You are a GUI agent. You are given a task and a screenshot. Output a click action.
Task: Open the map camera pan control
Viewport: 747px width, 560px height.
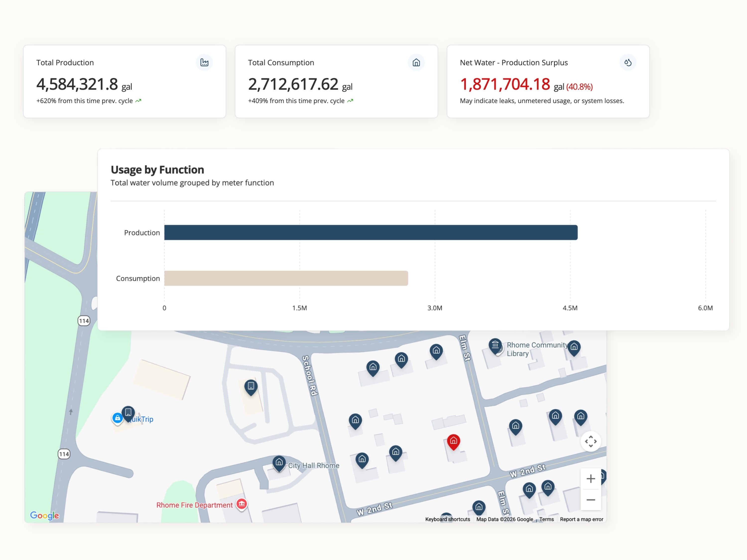[590, 441]
